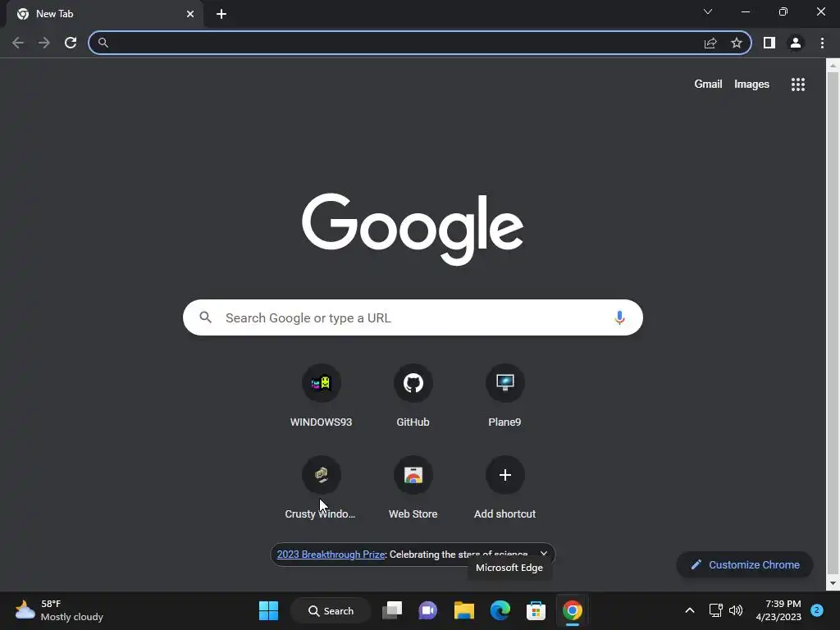Open the Plane9 shortcut
Image resolution: width=840 pixels, height=630 pixels.
pos(504,395)
